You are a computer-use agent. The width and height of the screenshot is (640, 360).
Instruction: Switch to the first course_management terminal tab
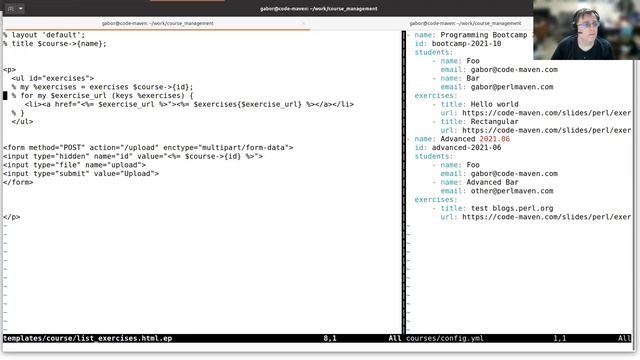coord(158,24)
